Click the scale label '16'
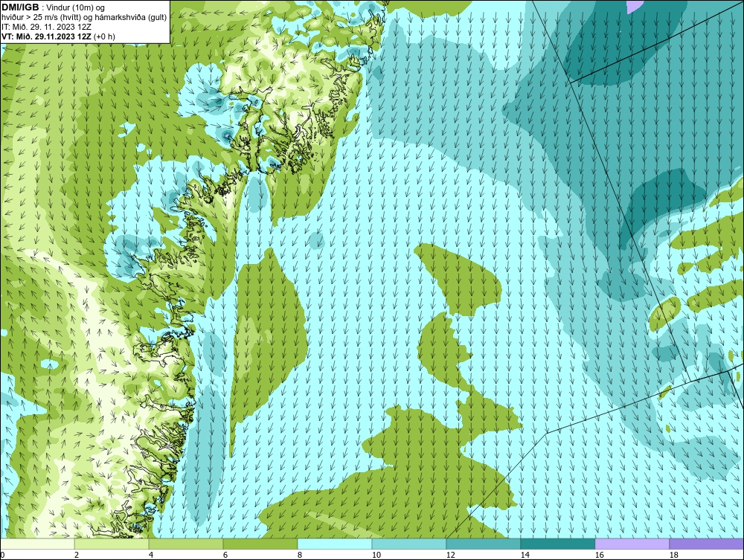Image resolution: width=744 pixels, height=560 pixels. tap(599, 555)
